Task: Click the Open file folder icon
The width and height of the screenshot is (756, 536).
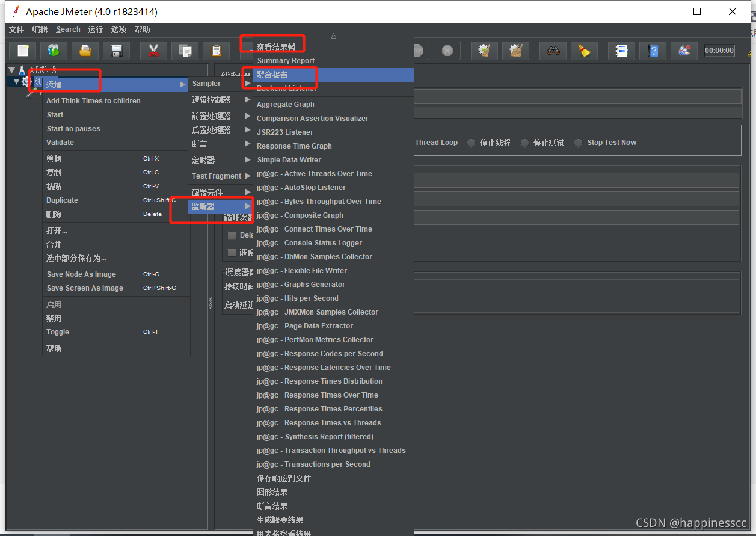Action: 85,51
